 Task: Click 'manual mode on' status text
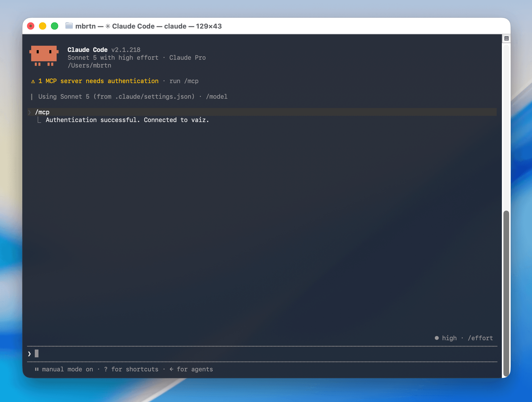click(68, 369)
